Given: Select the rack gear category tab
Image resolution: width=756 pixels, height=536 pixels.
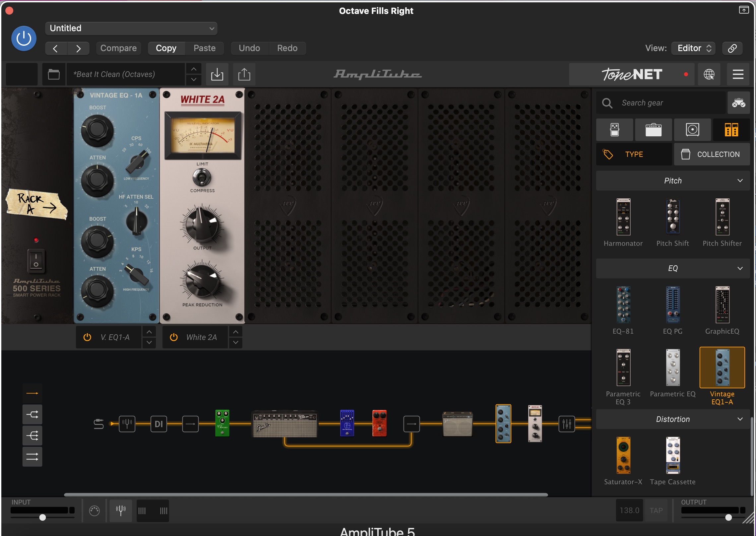Looking at the screenshot, I should (731, 130).
